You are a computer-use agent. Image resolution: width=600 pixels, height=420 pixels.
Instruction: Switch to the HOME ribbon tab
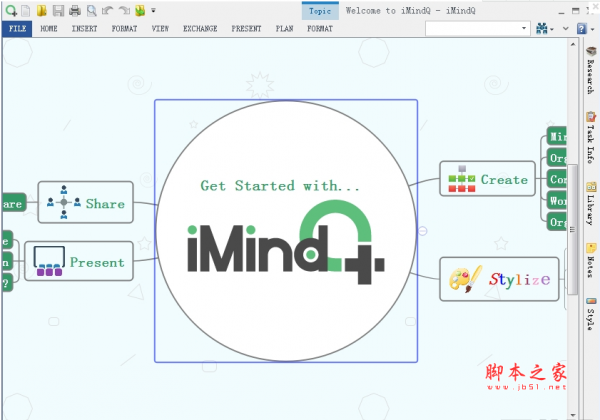[49, 29]
